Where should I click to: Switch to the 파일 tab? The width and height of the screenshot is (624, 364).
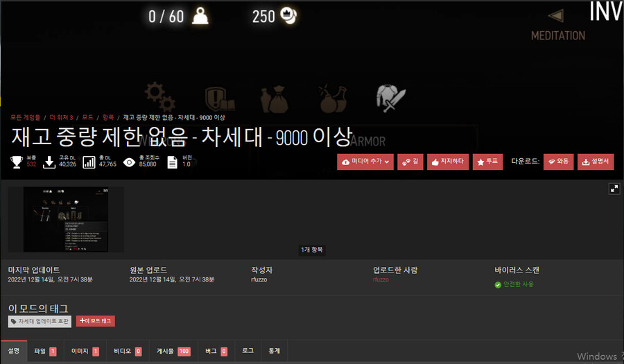coord(45,351)
